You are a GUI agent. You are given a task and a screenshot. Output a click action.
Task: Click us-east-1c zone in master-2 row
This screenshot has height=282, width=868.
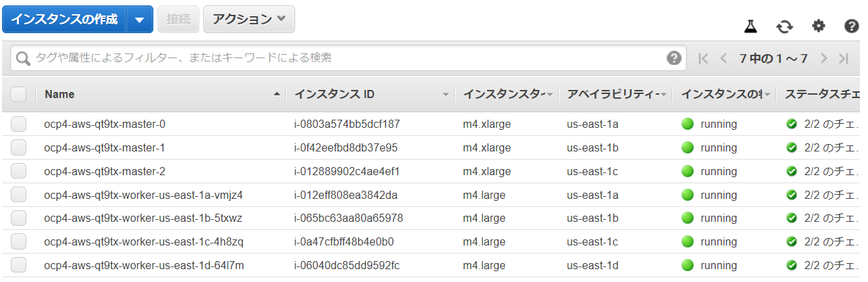tap(592, 171)
